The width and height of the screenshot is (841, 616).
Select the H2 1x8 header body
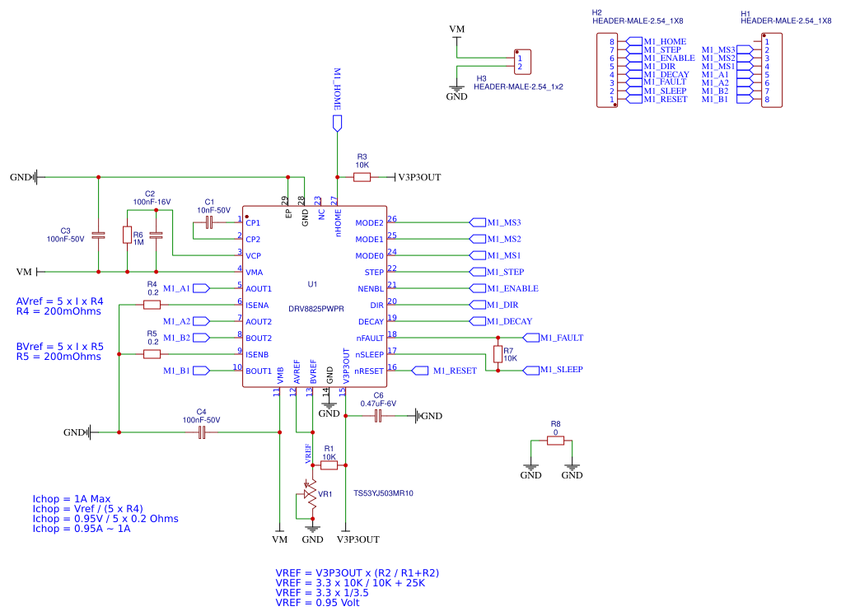coord(607,70)
